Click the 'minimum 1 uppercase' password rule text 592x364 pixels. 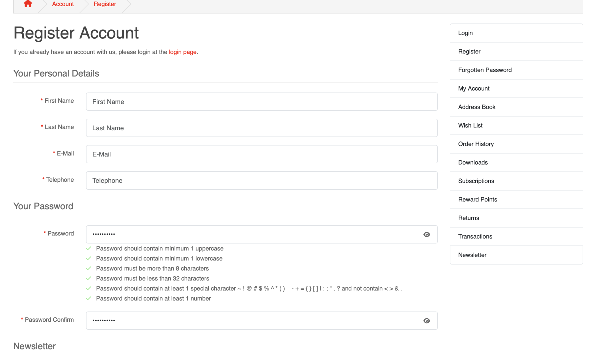[x=160, y=248]
